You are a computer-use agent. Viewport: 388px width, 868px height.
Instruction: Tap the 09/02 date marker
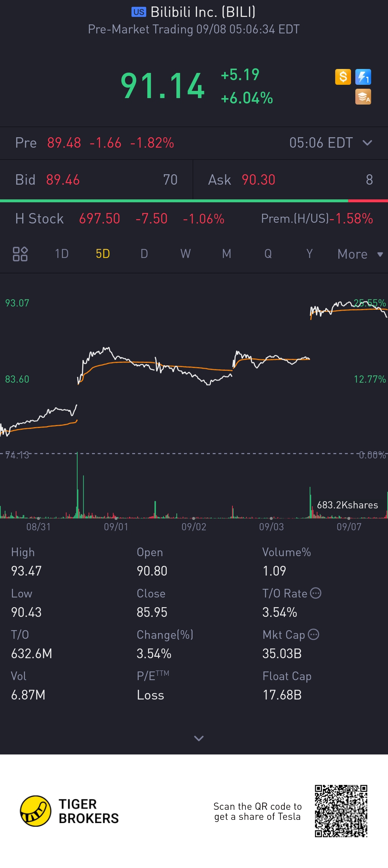click(x=194, y=527)
